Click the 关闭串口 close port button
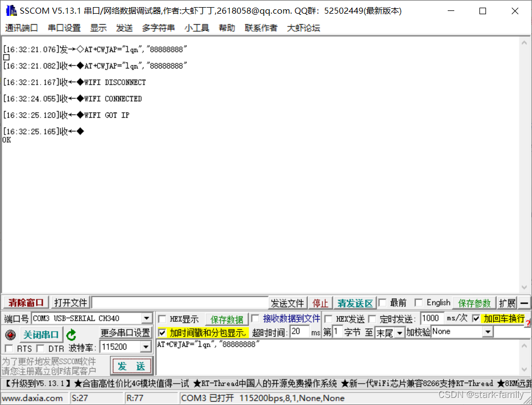This screenshot has height=405, width=532. pos(41,334)
